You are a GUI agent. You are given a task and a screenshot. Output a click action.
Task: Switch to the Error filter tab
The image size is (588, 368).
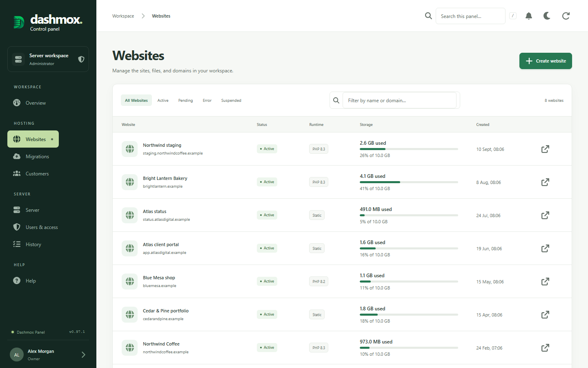[207, 100]
